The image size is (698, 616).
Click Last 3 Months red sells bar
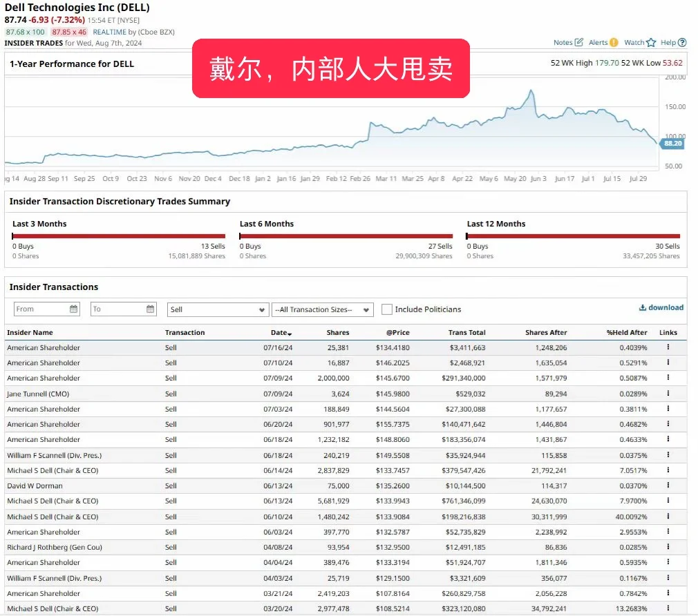tap(119, 236)
